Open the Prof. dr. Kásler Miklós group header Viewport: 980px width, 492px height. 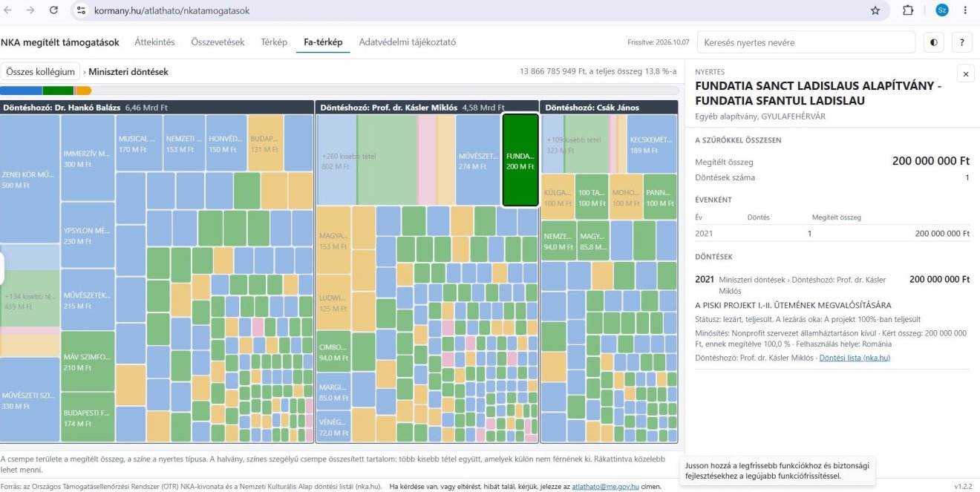(427, 108)
